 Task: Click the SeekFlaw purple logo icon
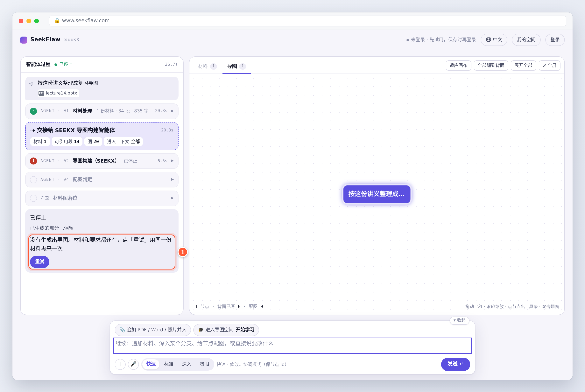click(x=24, y=40)
